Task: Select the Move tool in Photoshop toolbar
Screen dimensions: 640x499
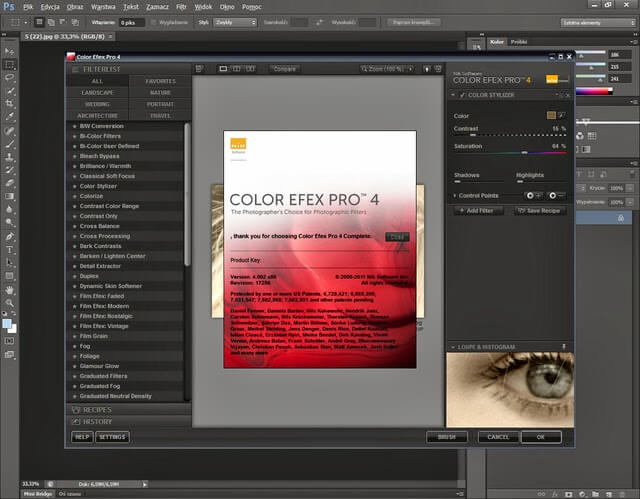Action: pos(9,51)
